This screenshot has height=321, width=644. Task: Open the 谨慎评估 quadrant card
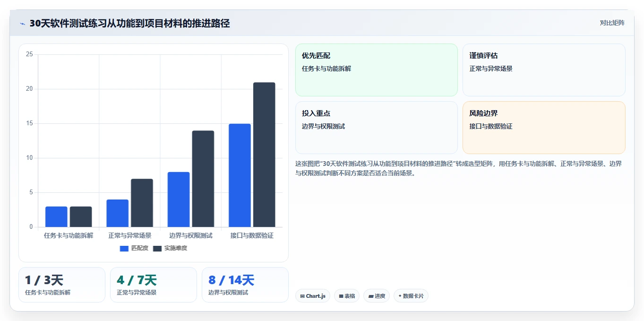(x=544, y=70)
